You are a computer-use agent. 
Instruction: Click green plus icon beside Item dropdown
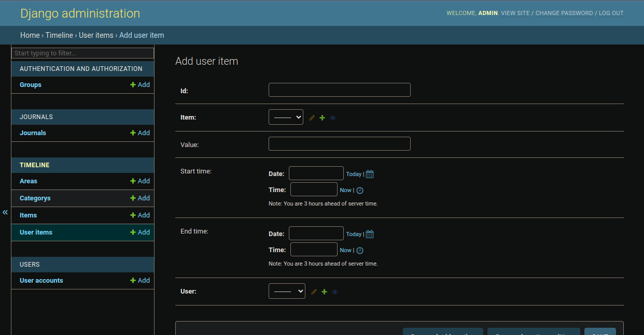click(322, 118)
